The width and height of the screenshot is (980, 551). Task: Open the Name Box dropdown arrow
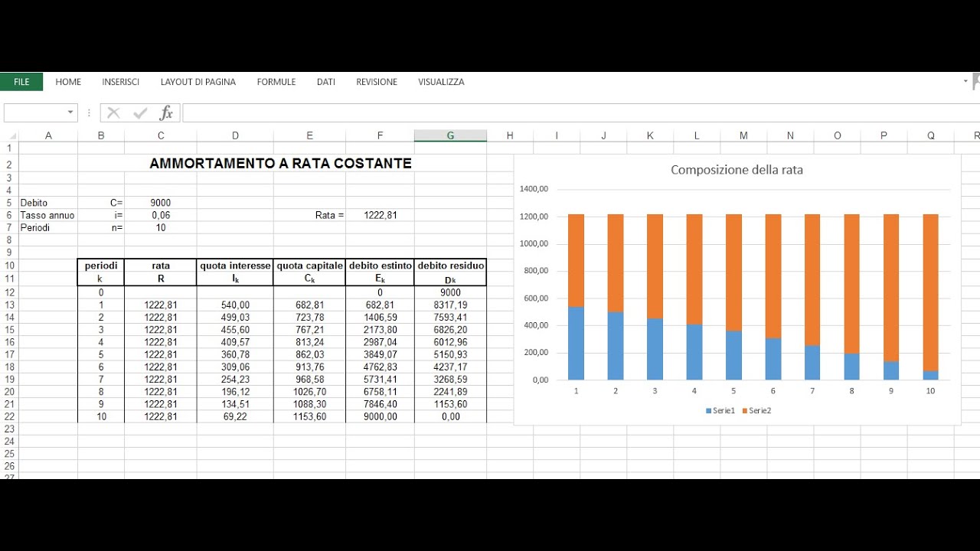click(x=70, y=112)
